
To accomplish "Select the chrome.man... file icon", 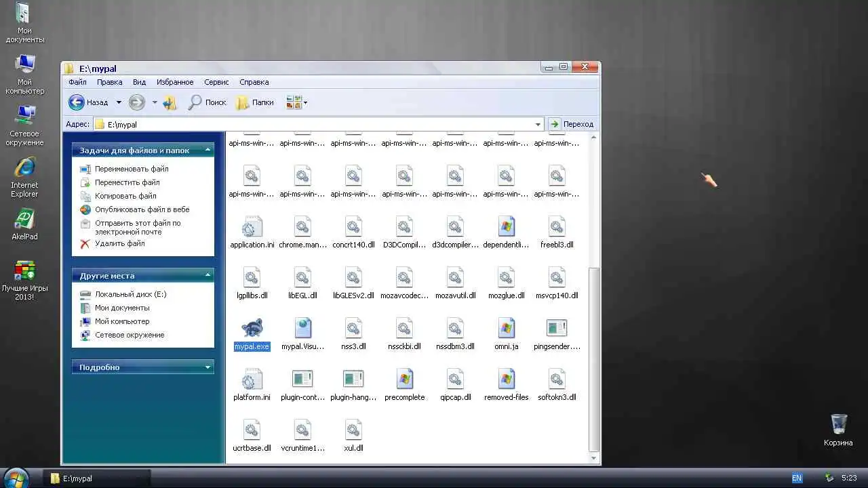I will pos(302,226).
